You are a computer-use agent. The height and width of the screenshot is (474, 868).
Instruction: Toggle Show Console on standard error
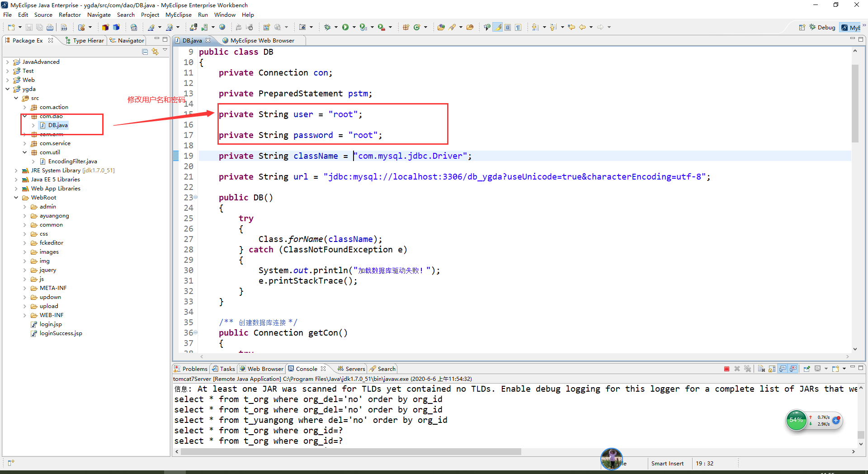click(x=793, y=369)
